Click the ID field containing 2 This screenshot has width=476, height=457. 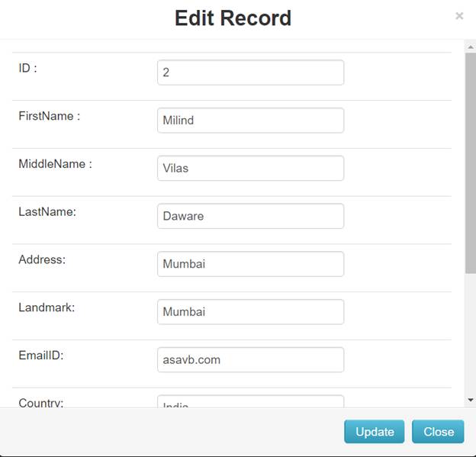(x=250, y=72)
